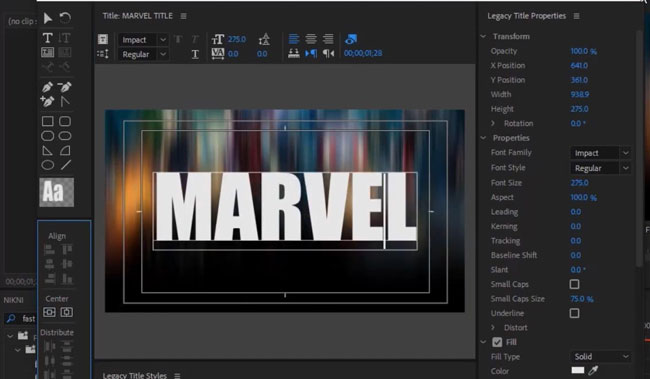Enable the Small Caps checkbox

(x=575, y=284)
